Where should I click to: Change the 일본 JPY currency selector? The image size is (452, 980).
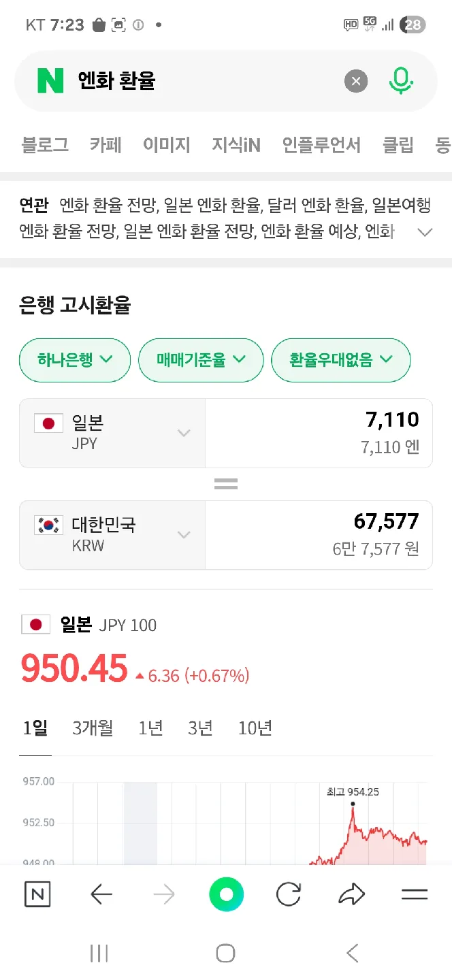click(x=112, y=433)
